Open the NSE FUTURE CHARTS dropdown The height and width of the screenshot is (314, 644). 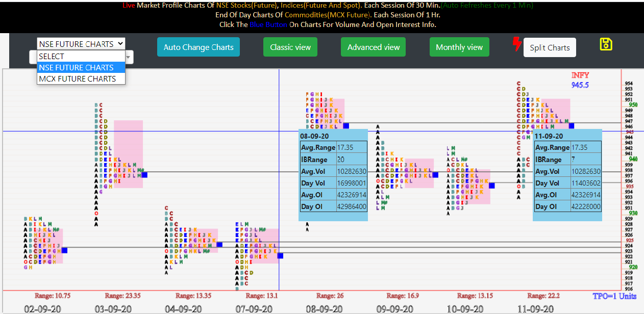tap(81, 43)
